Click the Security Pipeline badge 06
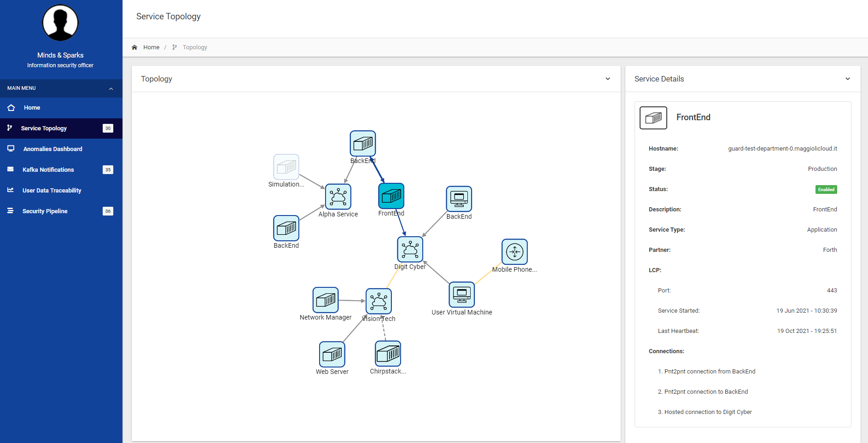The width and height of the screenshot is (868, 443). [108, 211]
